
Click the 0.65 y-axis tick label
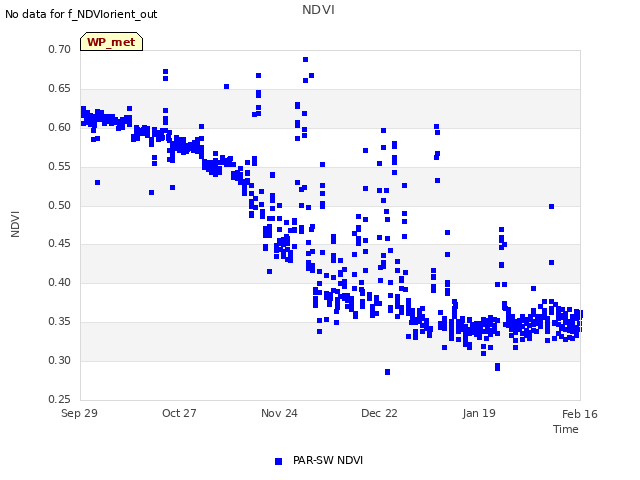[60, 89]
